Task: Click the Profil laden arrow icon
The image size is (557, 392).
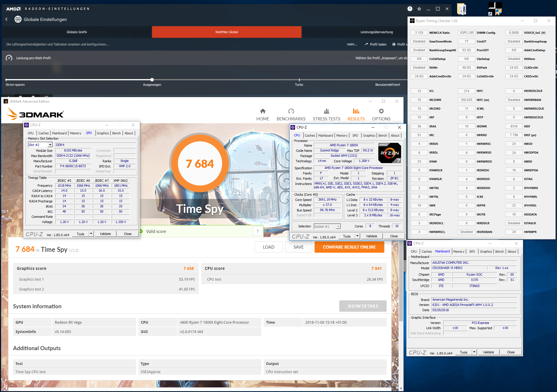Action: pyautogui.click(x=367, y=44)
